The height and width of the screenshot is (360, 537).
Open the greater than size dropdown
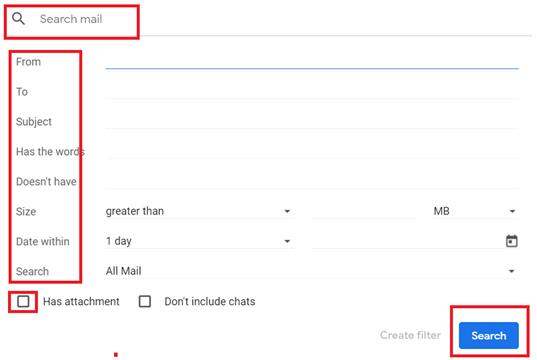[199, 211]
